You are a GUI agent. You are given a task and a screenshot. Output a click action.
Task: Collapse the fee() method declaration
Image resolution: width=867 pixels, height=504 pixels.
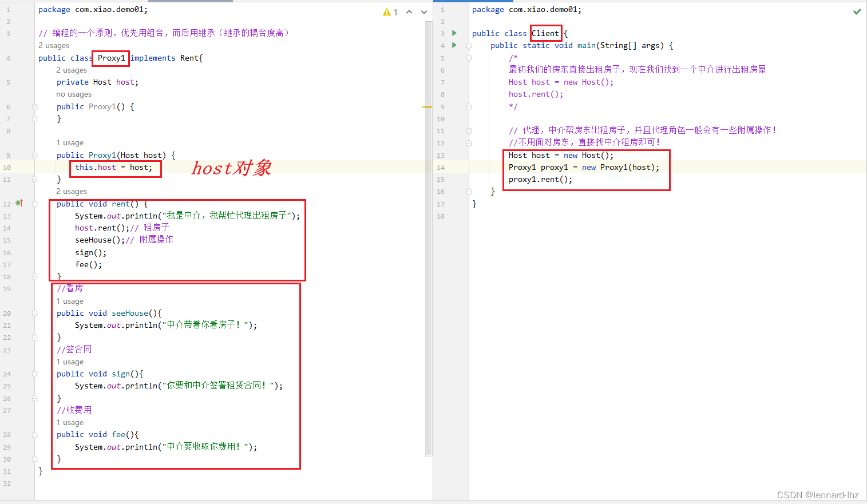tap(35, 435)
